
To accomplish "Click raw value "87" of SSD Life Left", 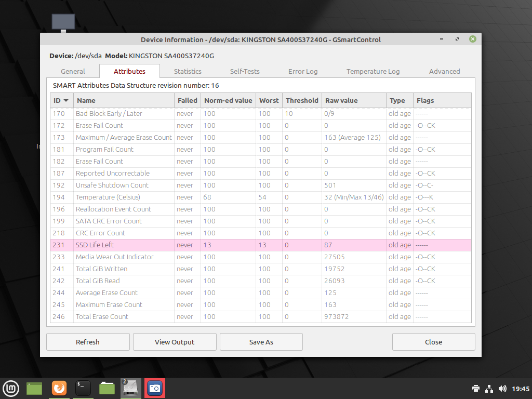I will click(328, 245).
